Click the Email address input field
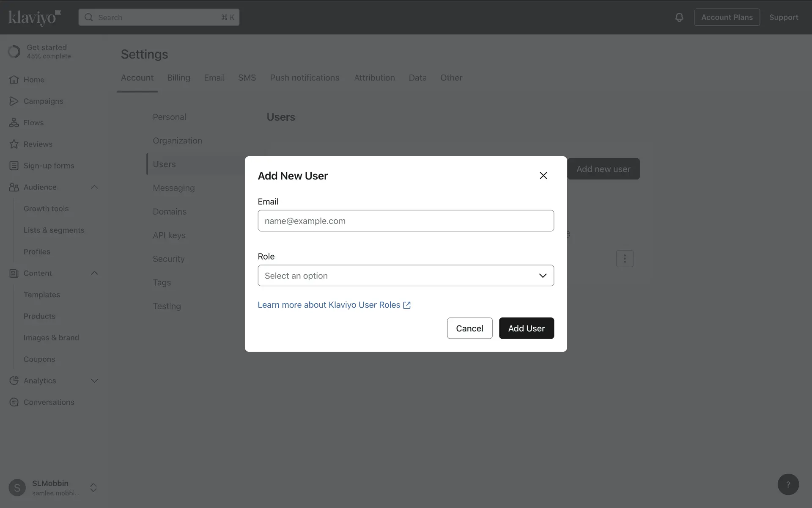This screenshot has width=812, height=508. 406,221
